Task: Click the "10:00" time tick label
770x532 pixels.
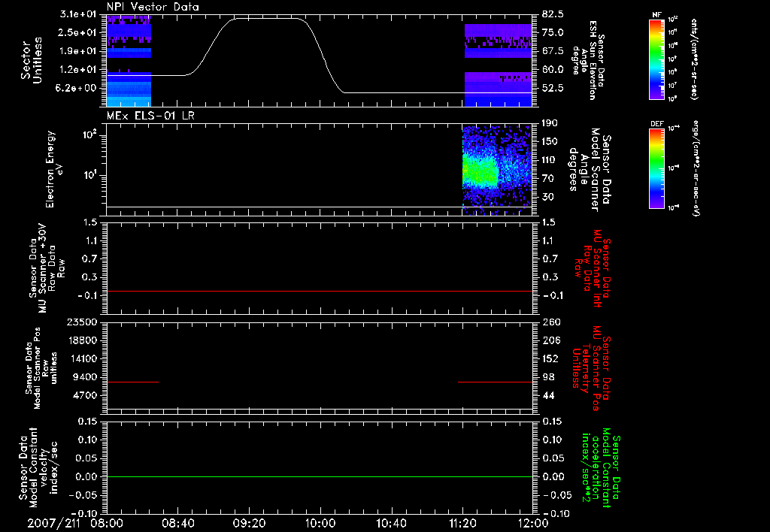Action: pyautogui.click(x=320, y=523)
